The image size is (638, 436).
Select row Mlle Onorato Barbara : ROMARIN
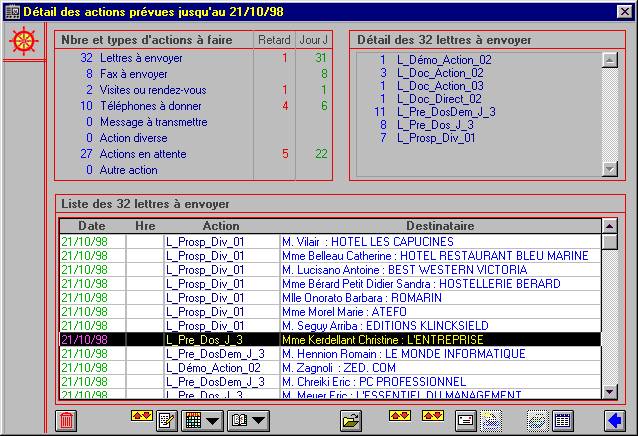pos(330,298)
